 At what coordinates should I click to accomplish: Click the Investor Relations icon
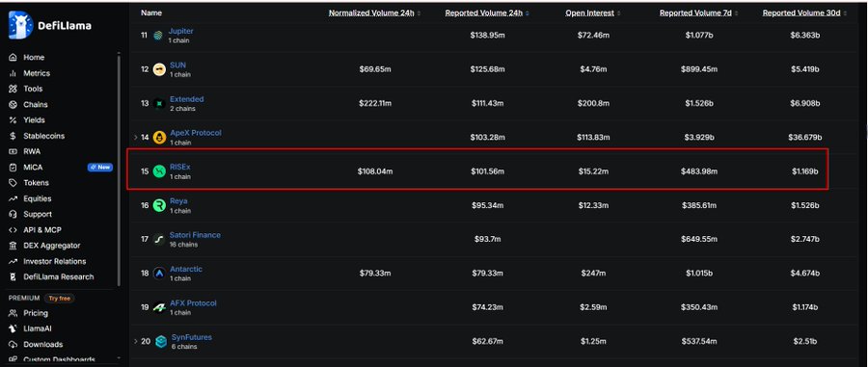14,261
